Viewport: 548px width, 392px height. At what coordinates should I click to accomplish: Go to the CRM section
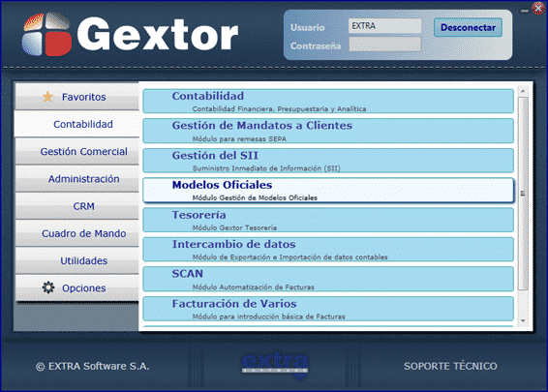click(x=76, y=206)
